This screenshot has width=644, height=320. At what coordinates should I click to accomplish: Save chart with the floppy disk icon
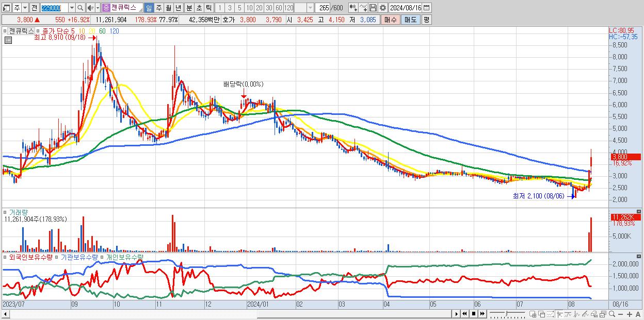(373, 8)
